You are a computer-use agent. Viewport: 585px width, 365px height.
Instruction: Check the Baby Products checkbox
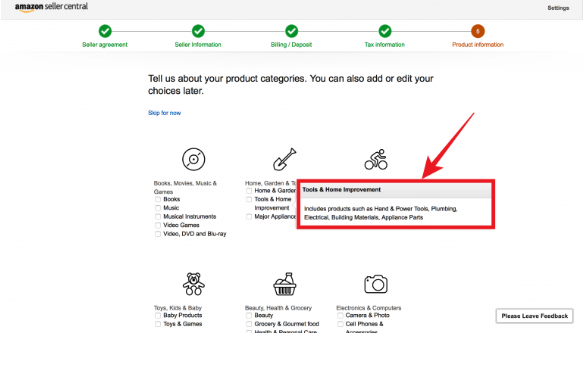point(158,315)
